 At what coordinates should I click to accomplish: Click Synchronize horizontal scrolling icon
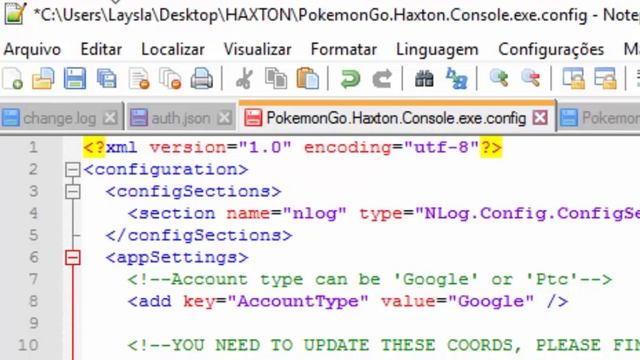tap(605, 78)
